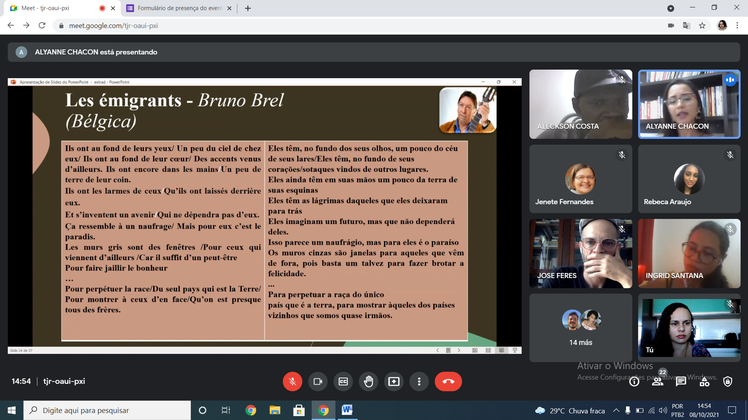Raise hand in the meeting
This screenshot has height=420, width=748.
[x=368, y=381]
